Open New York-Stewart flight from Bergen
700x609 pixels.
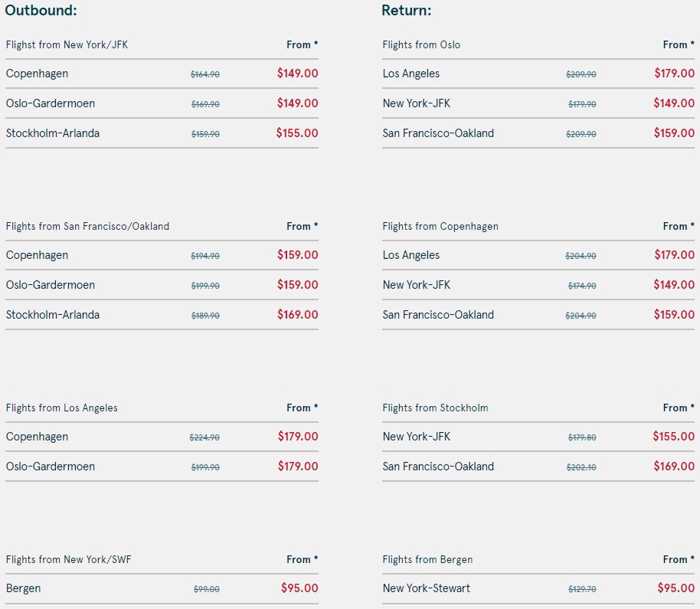point(427,588)
